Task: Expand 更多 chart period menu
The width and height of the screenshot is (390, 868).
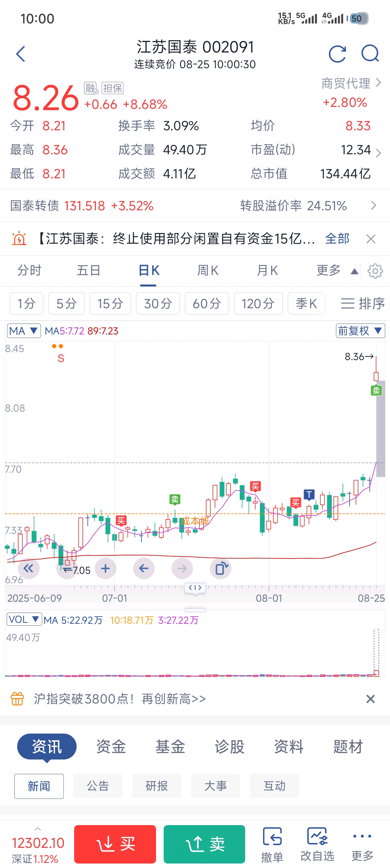Action: coord(337,270)
